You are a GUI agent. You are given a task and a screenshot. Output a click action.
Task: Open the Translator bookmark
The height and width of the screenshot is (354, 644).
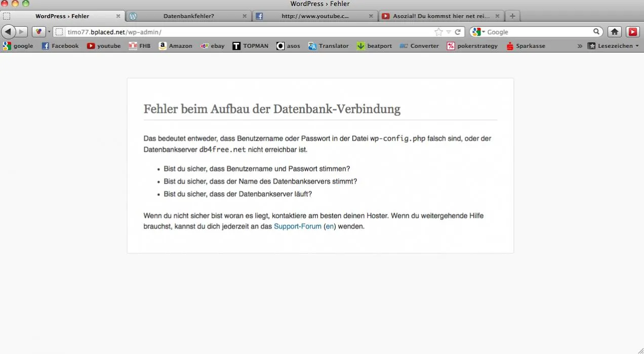click(329, 46)
